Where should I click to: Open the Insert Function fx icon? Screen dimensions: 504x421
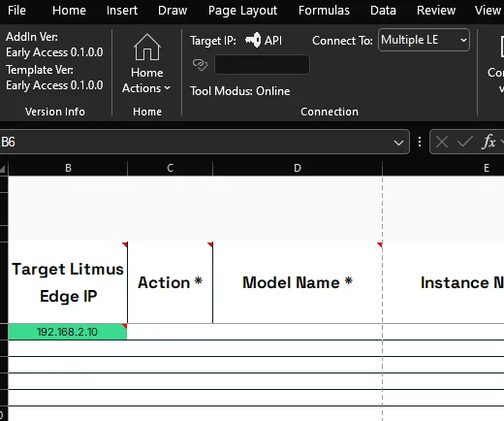click(488, 142)
